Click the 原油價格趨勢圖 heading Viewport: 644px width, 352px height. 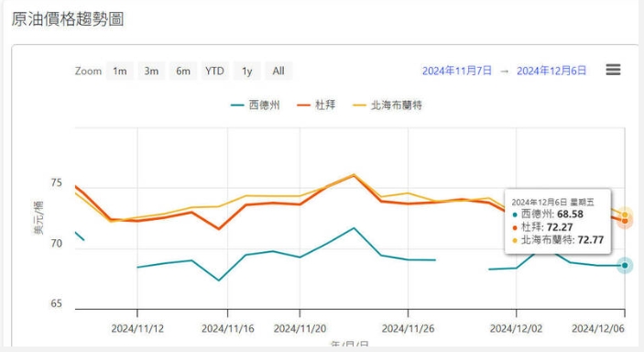[x=68, y=19]
